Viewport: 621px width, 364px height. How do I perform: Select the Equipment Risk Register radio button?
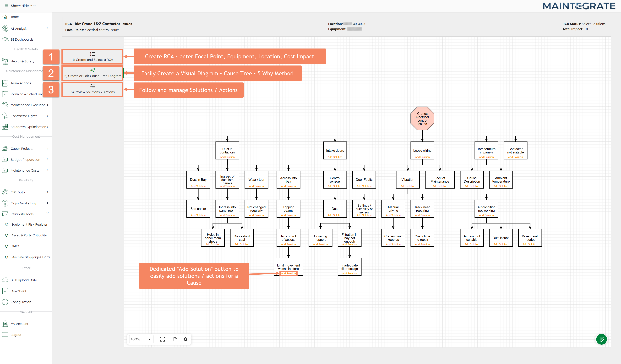(7, 224)
